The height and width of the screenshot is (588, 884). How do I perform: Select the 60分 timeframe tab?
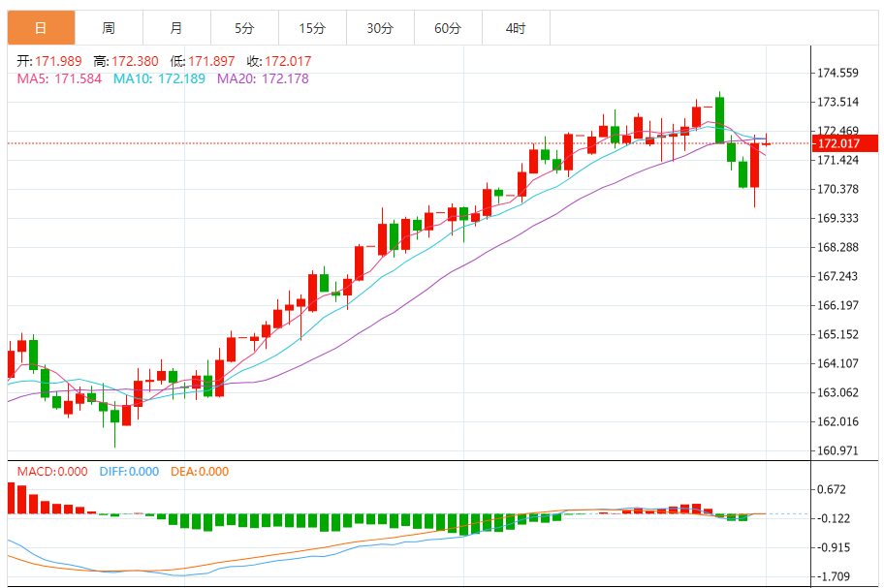(x=448, y=28)
